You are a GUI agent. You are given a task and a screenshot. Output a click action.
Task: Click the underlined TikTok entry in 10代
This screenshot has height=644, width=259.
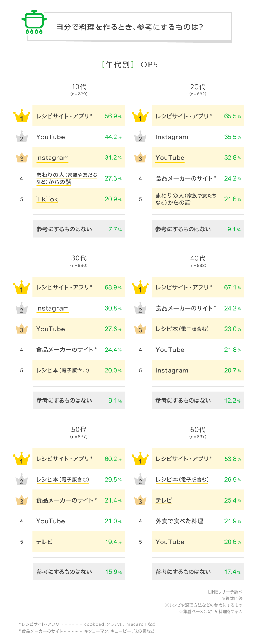(47, 199)
